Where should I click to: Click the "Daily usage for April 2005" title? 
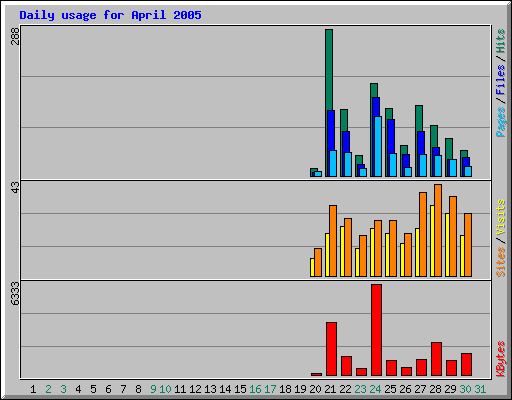tap(110, 15)
